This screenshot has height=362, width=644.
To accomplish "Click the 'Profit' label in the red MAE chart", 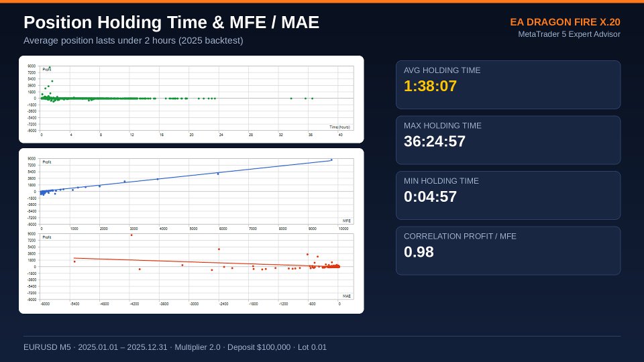I will [x=47, y=237].
